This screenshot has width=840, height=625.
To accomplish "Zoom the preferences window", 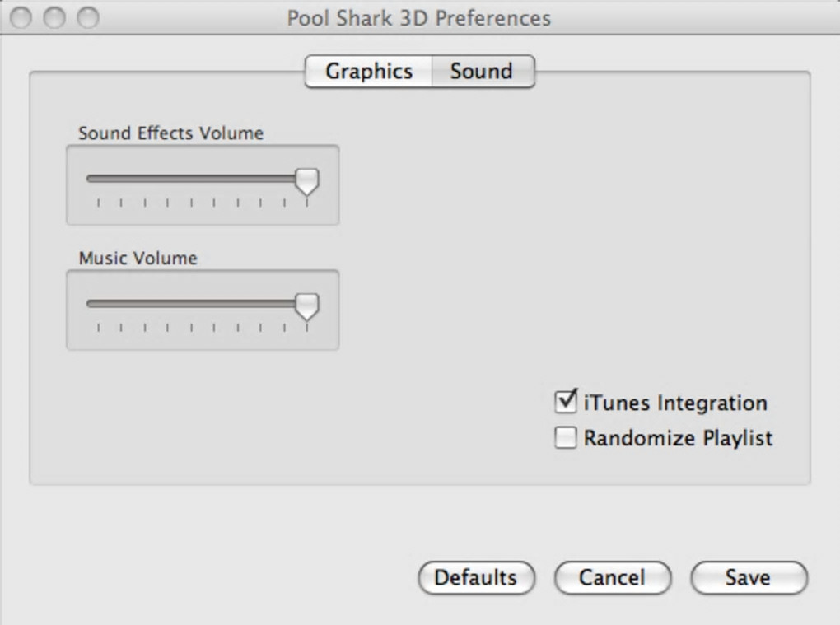I will pos(86,17).
